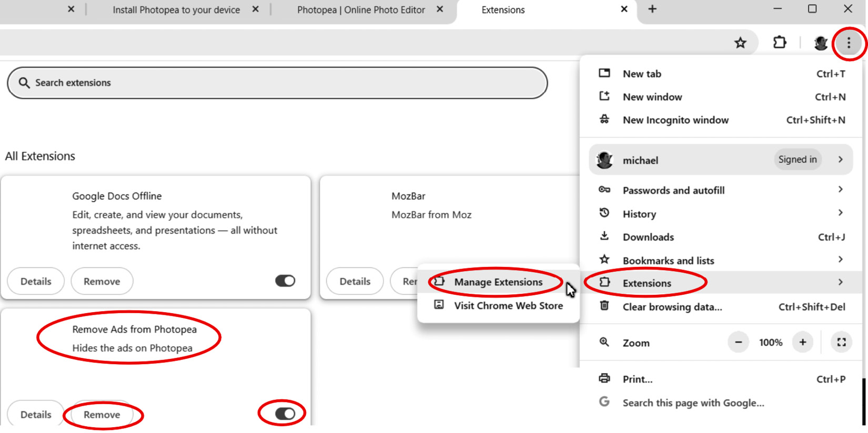Open the Chrome three-dot menu button
The image size is (868, 433).
pos(848,43)
